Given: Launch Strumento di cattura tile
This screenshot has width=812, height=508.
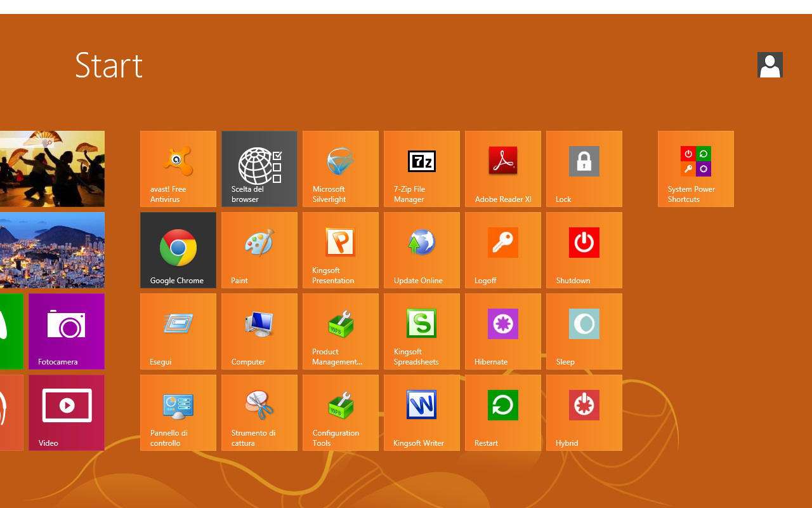Looking at the screenshot, I should tap(259, 413).
